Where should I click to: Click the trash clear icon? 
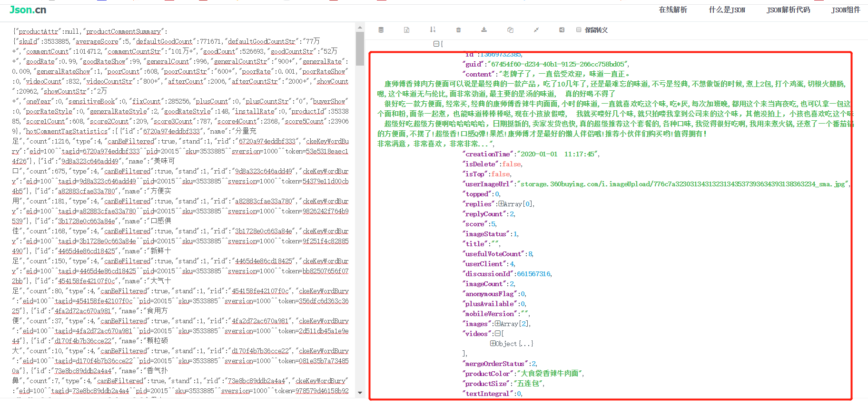coord(458,30)
